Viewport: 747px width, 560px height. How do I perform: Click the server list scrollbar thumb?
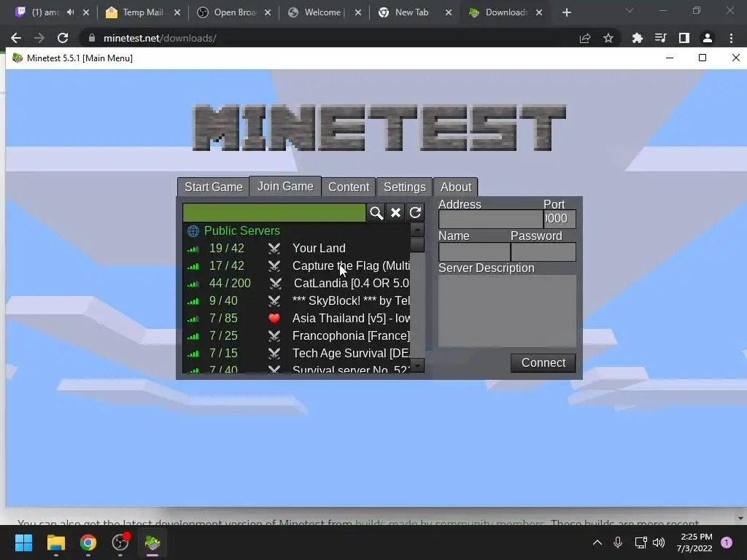click(x=417, y=245)
